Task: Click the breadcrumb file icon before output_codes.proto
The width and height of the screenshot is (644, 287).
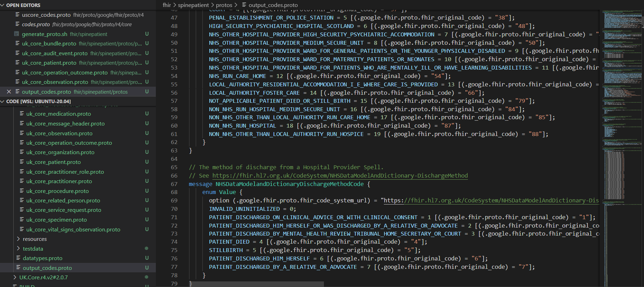Action: [244, 5]
